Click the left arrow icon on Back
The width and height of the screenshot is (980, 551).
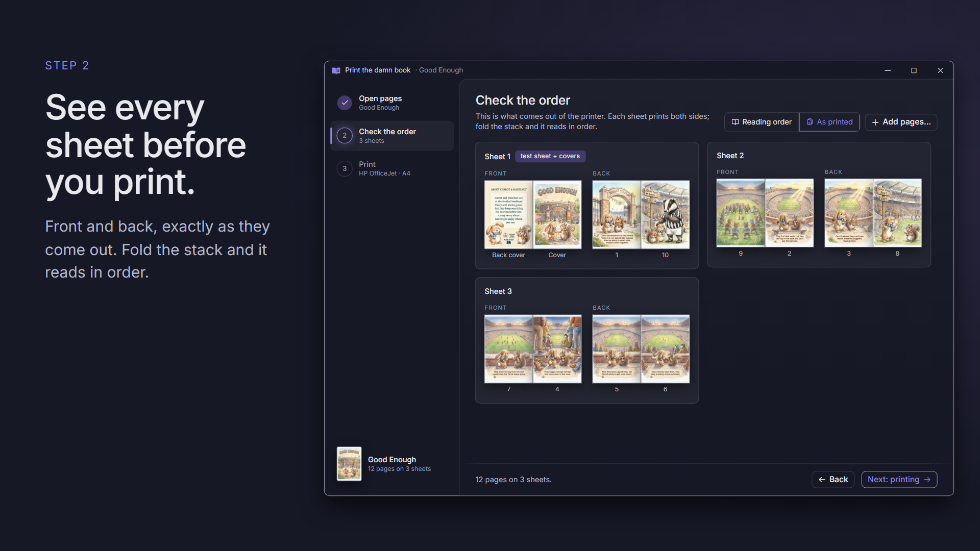click(x=822, y=480)
